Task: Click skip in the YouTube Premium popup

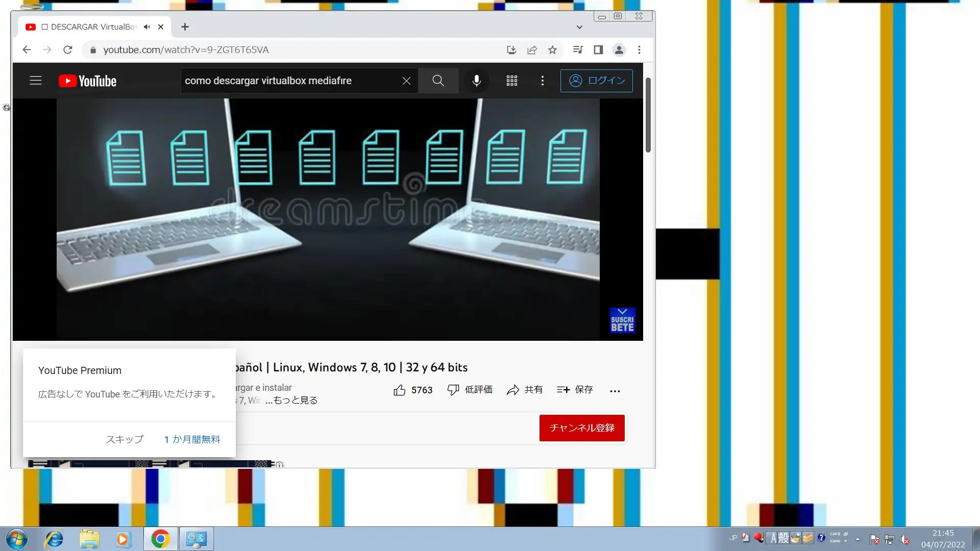Action: (124, 439)
